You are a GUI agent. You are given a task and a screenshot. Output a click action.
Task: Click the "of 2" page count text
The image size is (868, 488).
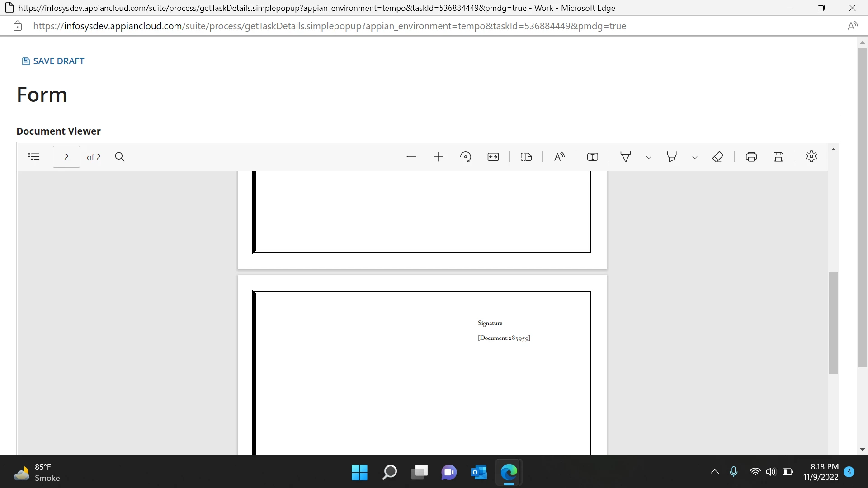click(94, 157)
